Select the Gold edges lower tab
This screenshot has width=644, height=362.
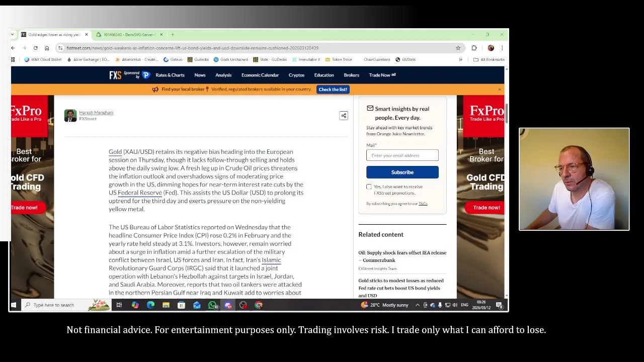(x=54, y=35)
